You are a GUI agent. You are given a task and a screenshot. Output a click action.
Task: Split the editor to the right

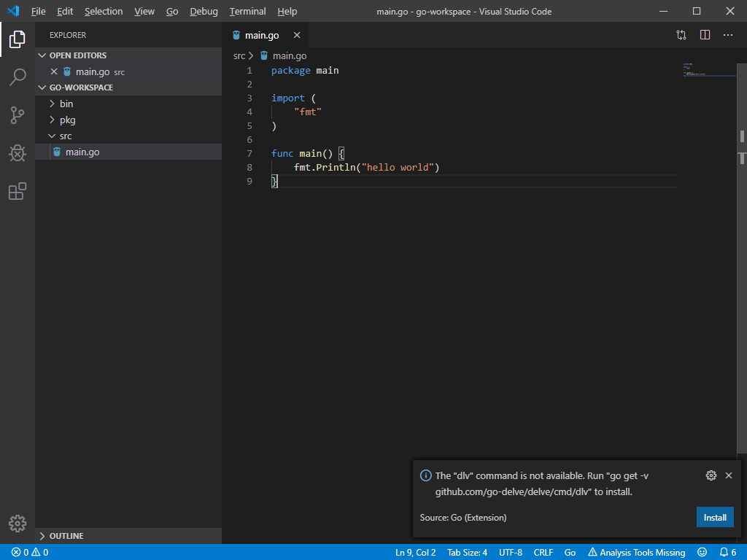click(705, 35)
